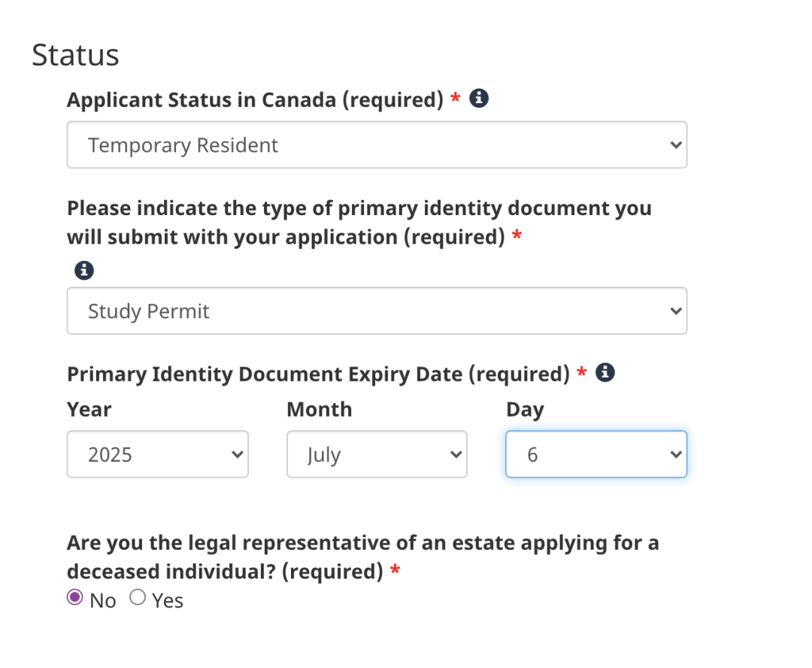Open info icon beside Expiry Date label

604,372
